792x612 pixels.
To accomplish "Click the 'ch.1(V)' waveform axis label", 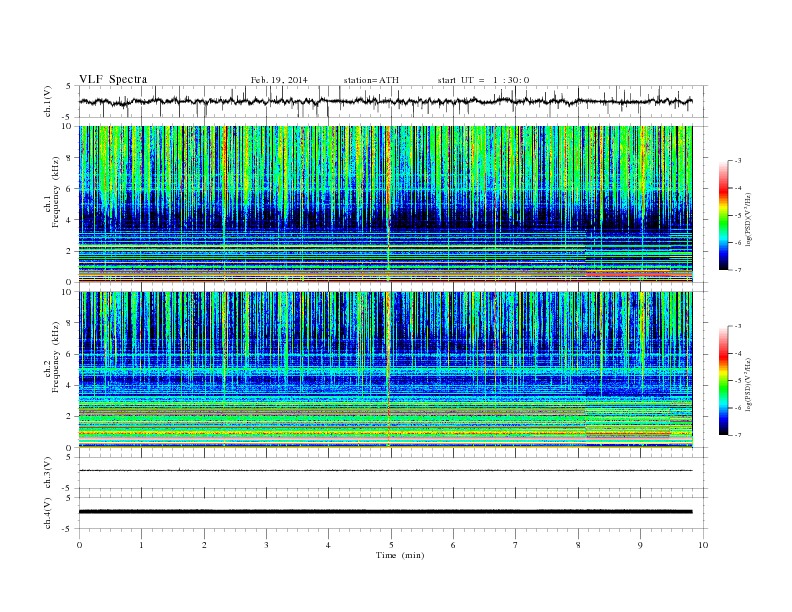I will pyautogui.click(x=48, y=101).
